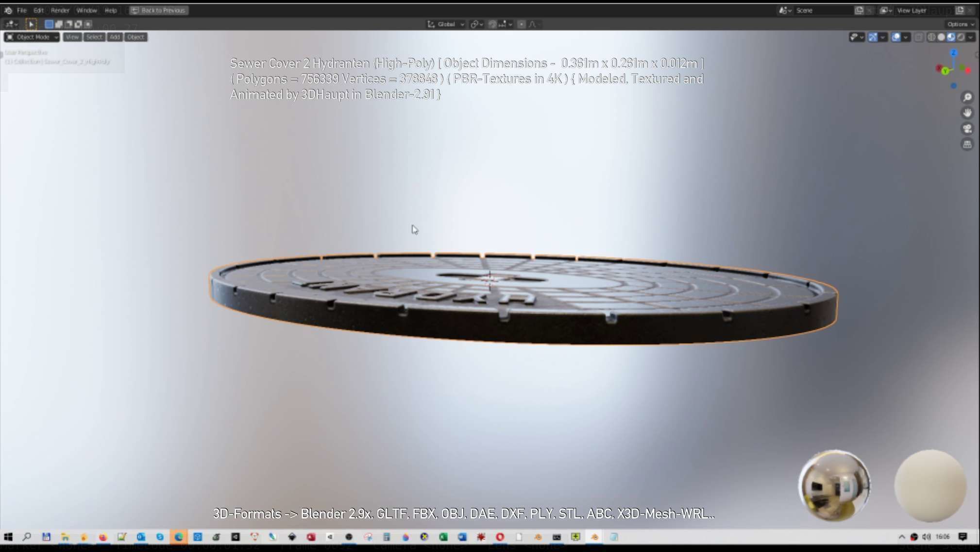This screenshot has height=552, width=980.
Task: Switch perspective/orthographic grid icon
Action: (x=967, y=144)
